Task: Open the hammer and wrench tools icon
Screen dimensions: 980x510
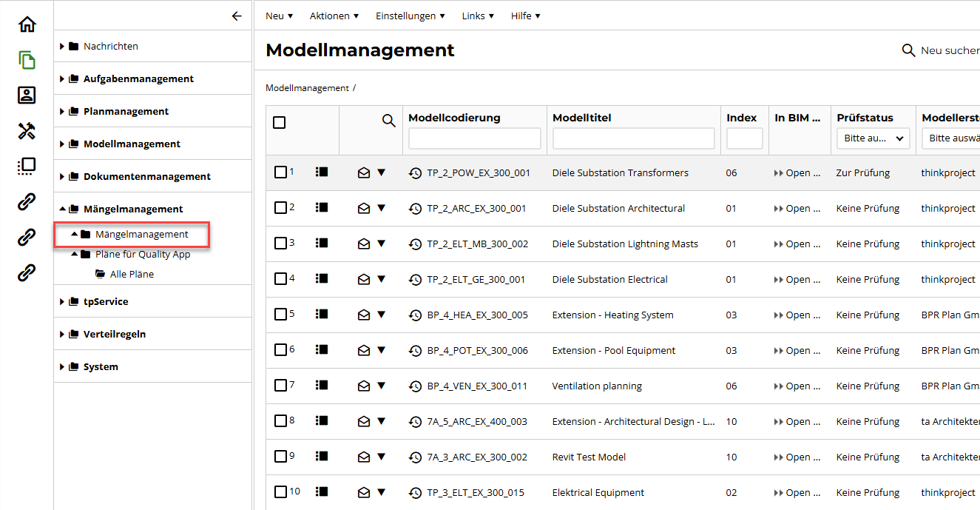Action: pyautogui.click(x=27, y=131)
